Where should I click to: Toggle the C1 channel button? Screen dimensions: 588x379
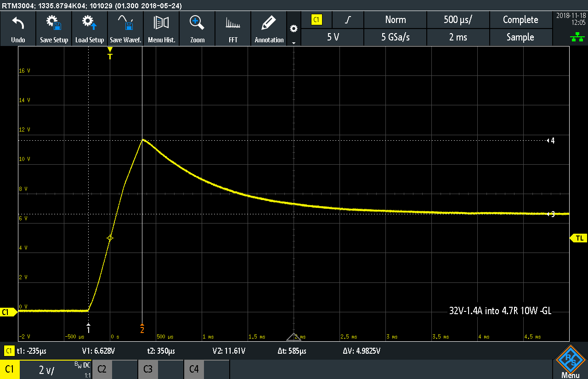point(10,369)
